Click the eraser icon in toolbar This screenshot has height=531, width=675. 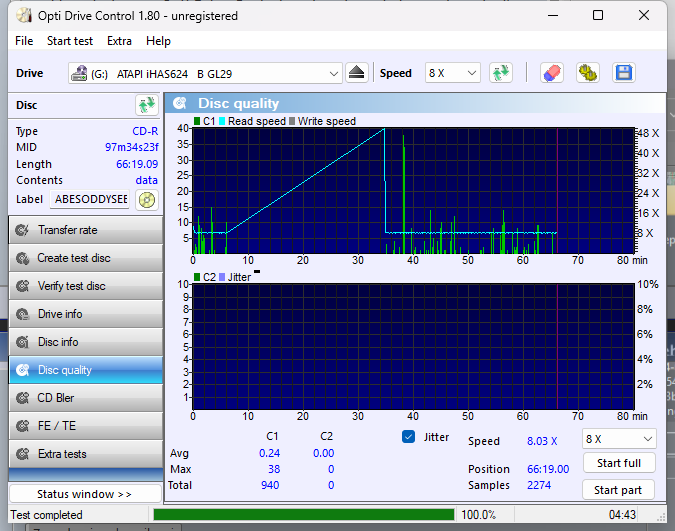click(551, 73)
